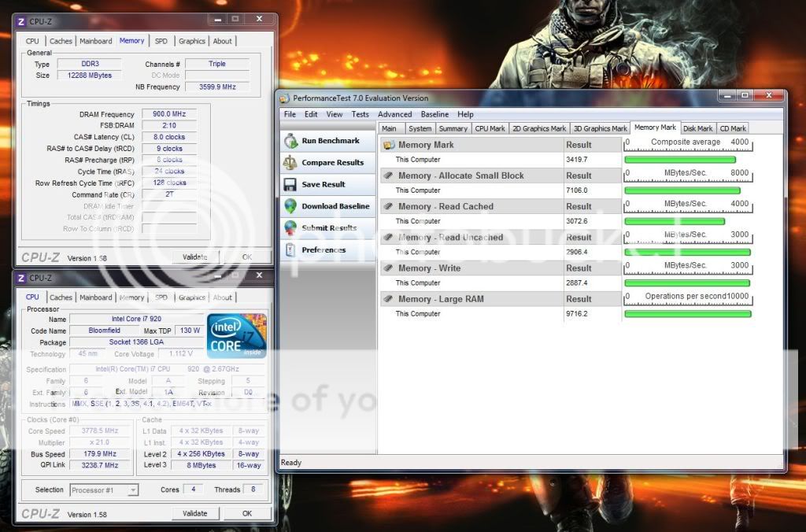Click the Download Baseline label
806x532 pixels.
(335, 206)
